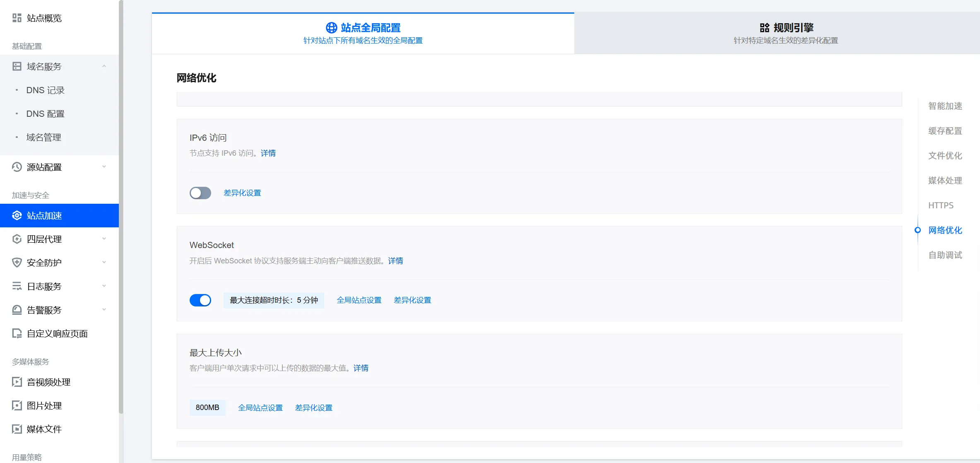Collapse the 域名服务 section

(x=104, y=66)
